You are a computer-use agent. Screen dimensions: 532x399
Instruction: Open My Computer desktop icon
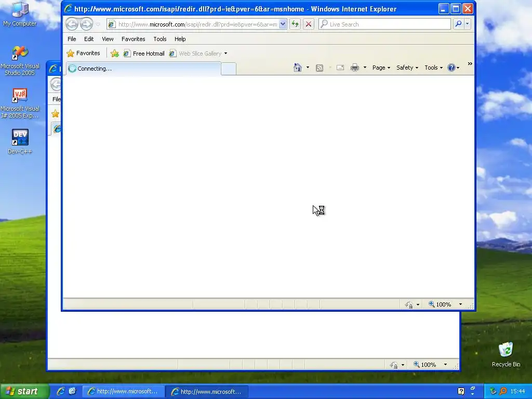tap(20, 14)
